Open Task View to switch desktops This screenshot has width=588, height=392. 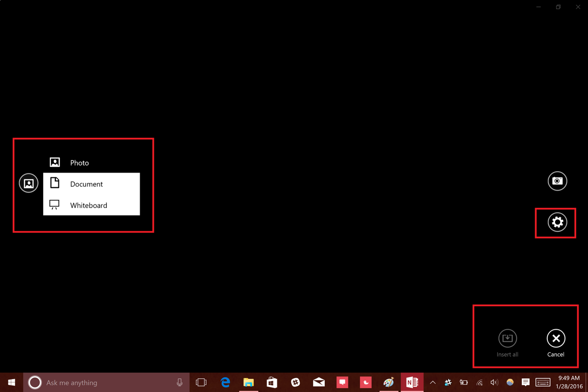[x=201, y=382]
